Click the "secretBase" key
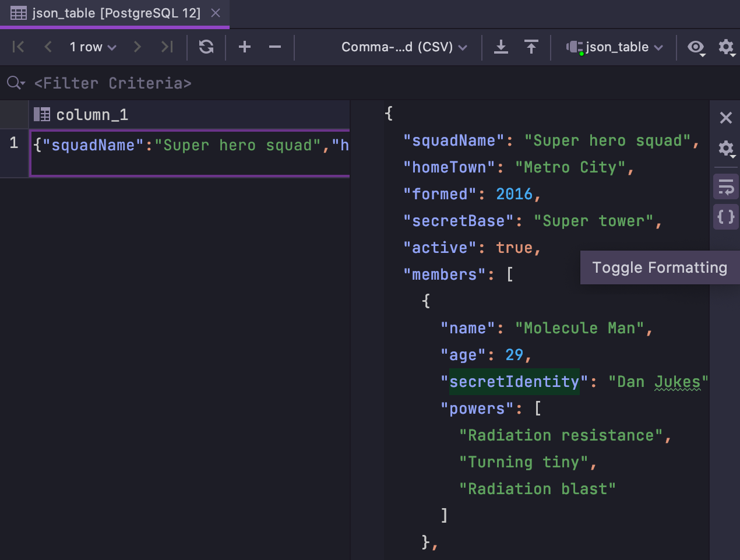 (x=459, y=221)
